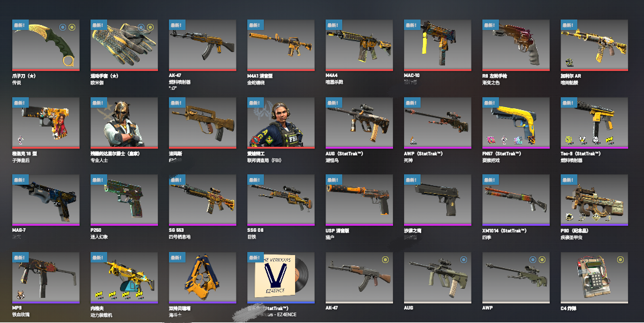This screenshot has width=644, height=323.
Task: Select the AWP (StatTrak) sniper item
Action: (438, 122)
